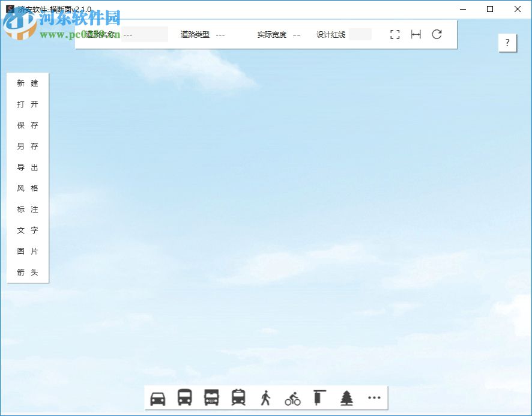532x416 pixels.
Task: Select the bus vehicle icon
Action: 184,397
